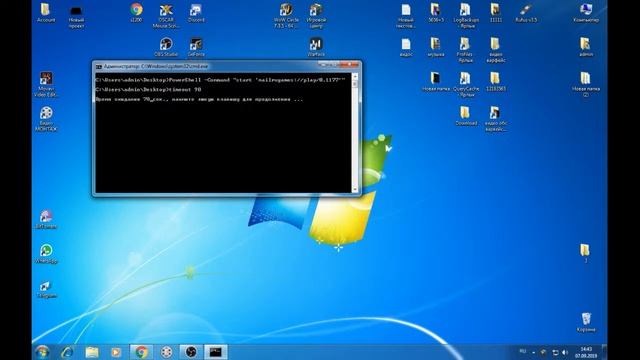Click the volume icon in system tray
This screenshot has width=640, height=360.
[x=565, y=352]
